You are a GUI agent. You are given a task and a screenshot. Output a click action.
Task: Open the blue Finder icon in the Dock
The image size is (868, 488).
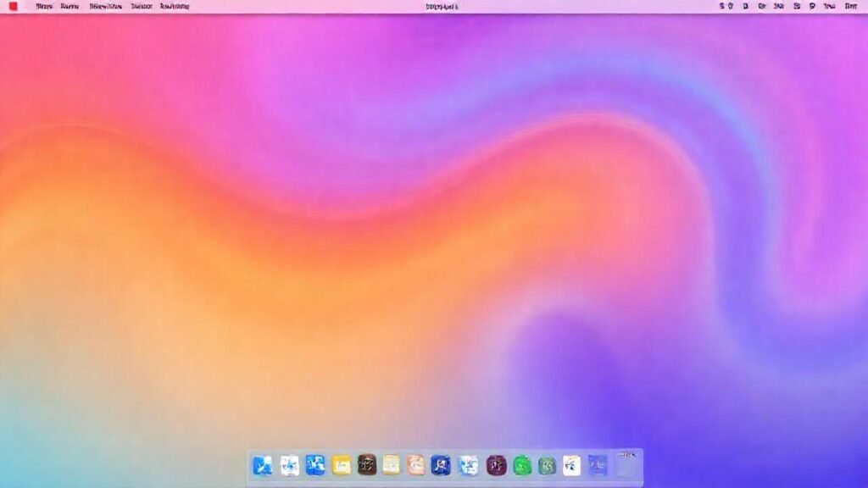[x=262, y=464]
